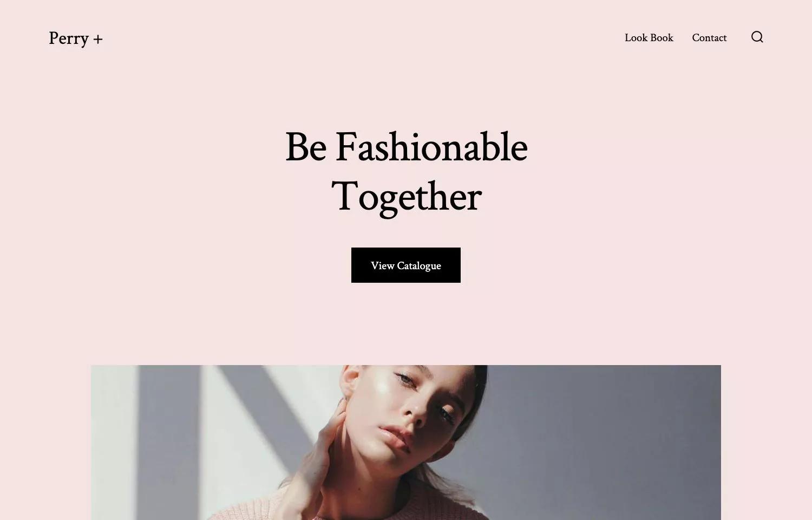
Task: Click the word Look in the navigation
Action: pyautogui.click(x=636, y=37)
